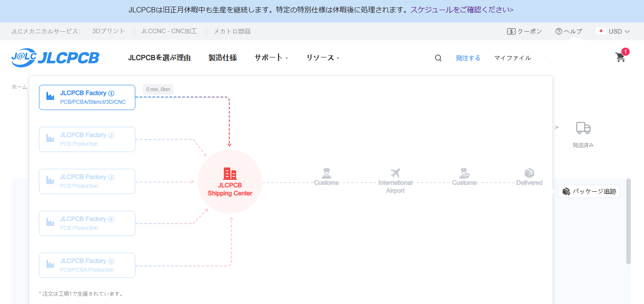
Task: Click the 'JLCPCB Shipping Center' label
Action: (230, 189)
